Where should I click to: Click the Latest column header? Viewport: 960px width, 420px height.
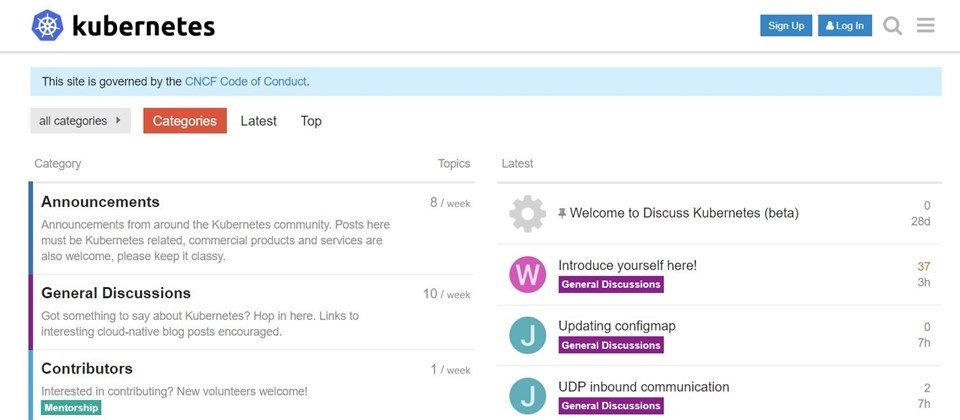click(x=517, y=163)
